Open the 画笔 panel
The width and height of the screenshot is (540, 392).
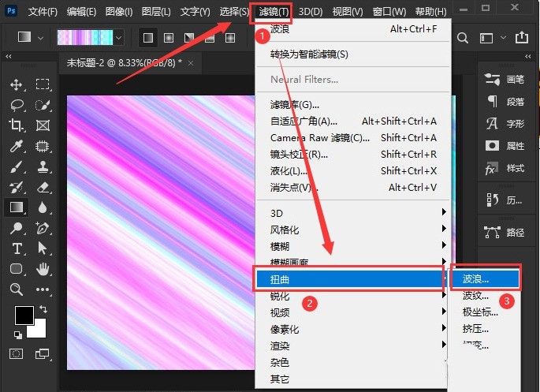pos(505,80)
